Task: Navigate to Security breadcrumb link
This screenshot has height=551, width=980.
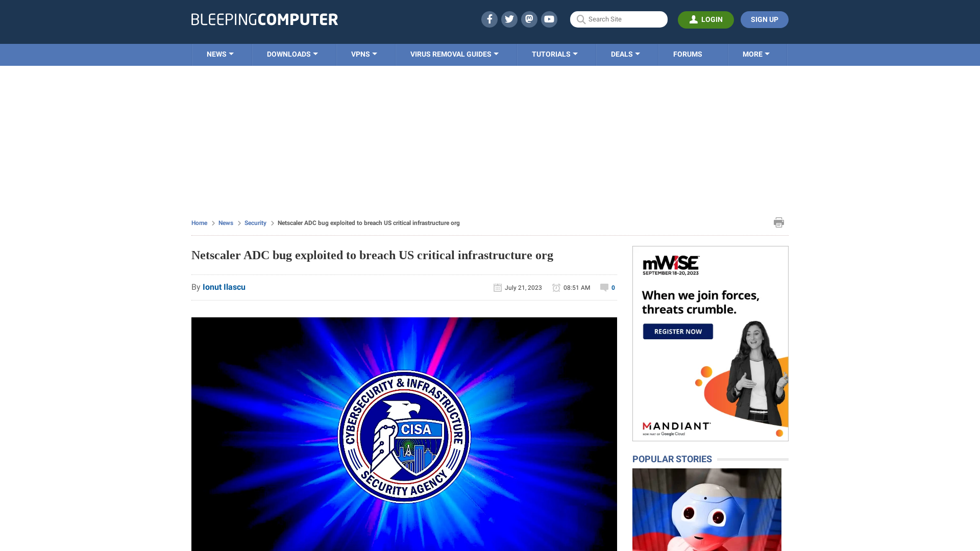Action: point(255,222)
